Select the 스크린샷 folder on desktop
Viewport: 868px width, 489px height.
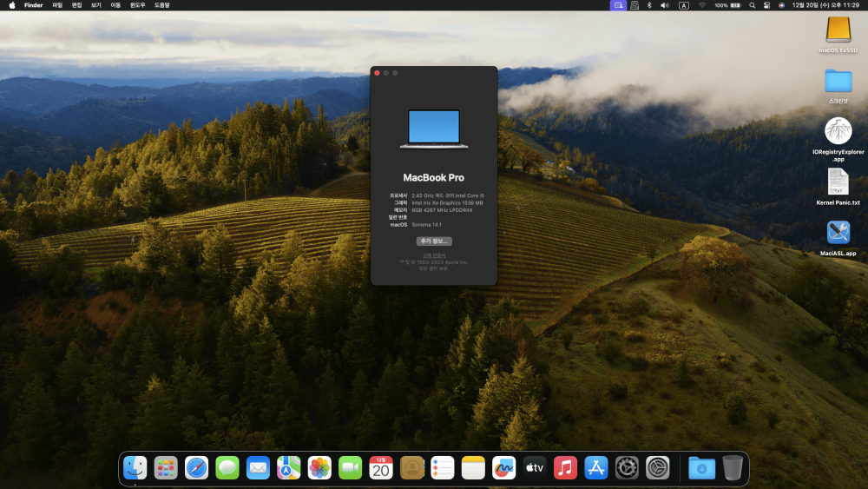838,82
